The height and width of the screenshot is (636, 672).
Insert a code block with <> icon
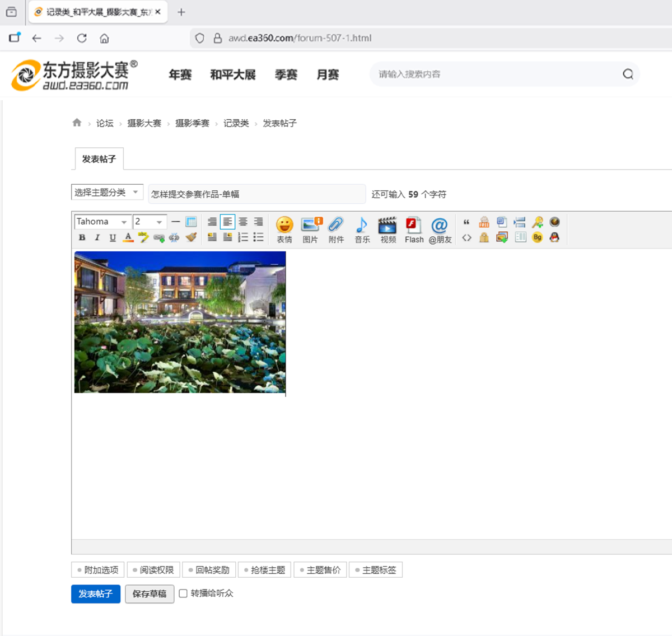pyautogui.click(x=466, y=237)
